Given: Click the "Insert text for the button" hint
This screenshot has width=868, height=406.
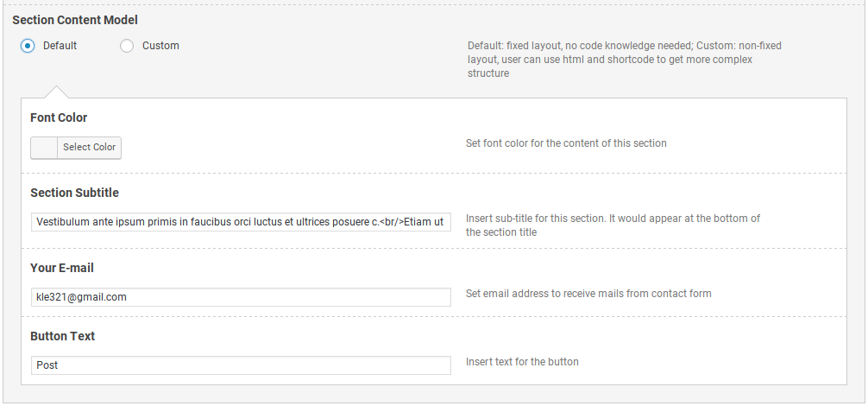Looking at the screenshot, I should tap(522, 362).
